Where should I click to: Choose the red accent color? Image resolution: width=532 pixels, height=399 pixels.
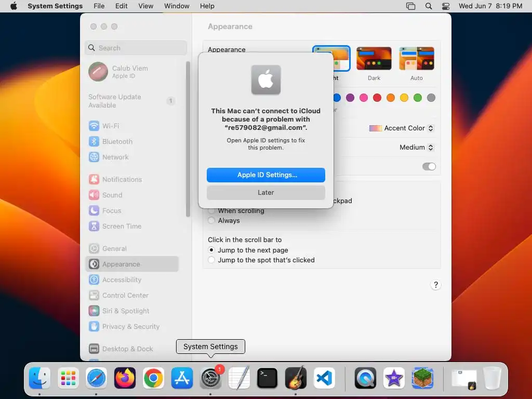[377, 98]
